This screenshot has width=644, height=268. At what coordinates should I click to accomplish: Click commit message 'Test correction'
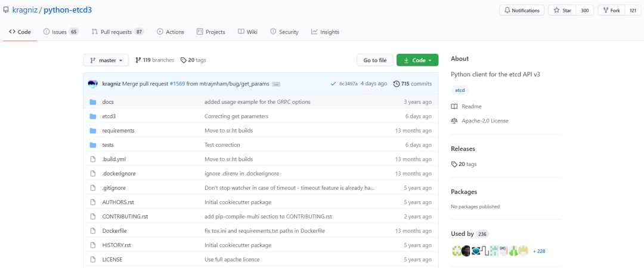click(222, 145)
